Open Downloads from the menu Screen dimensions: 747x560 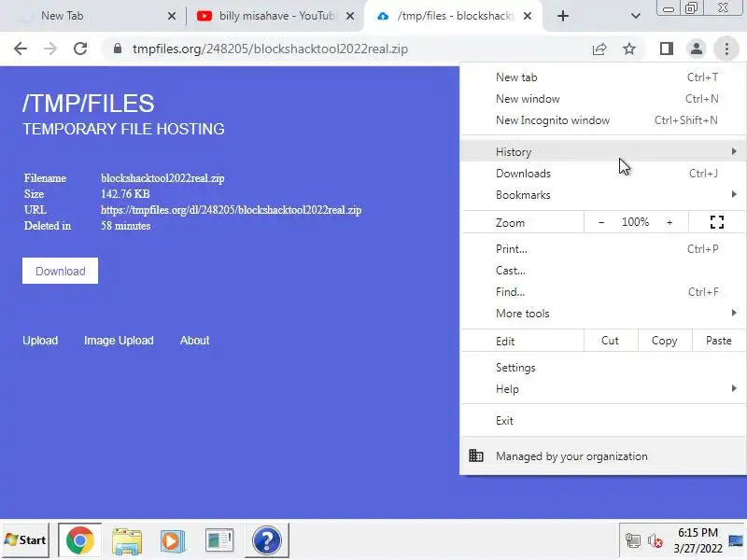[602, 174]
